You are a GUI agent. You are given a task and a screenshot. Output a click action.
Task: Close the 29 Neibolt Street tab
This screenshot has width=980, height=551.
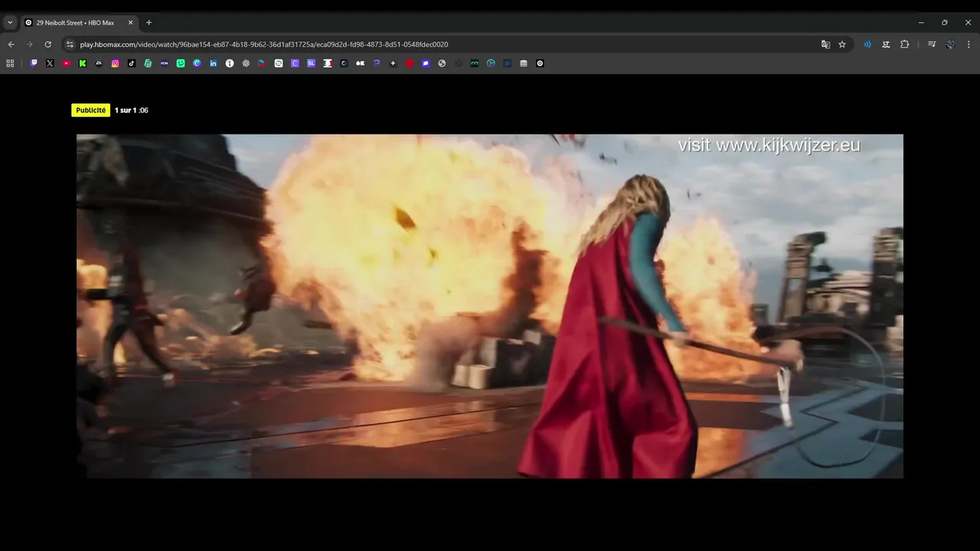[x=130, y=23]
